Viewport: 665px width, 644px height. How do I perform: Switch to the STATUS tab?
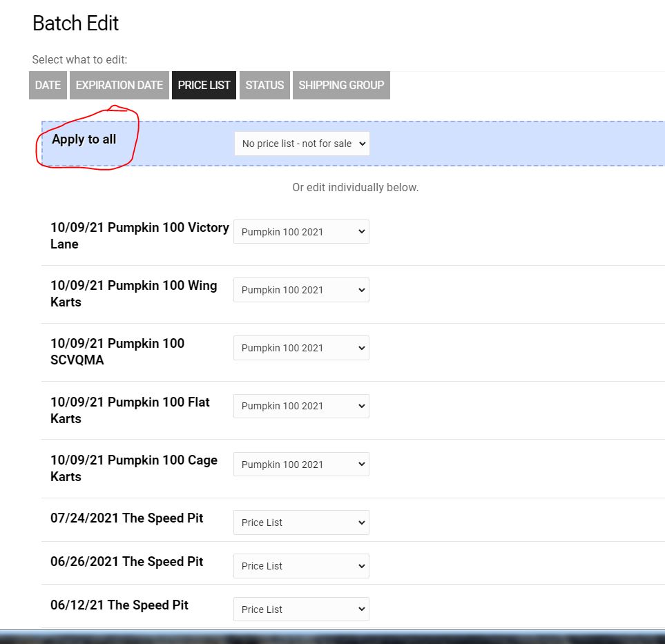(264, 85)
